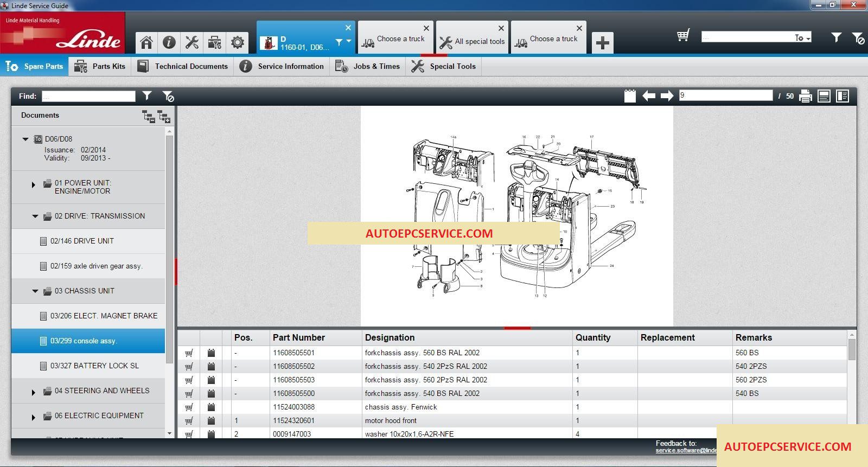Open the truck filter dropdown on the D 1160-01 tab

[343, 42]
